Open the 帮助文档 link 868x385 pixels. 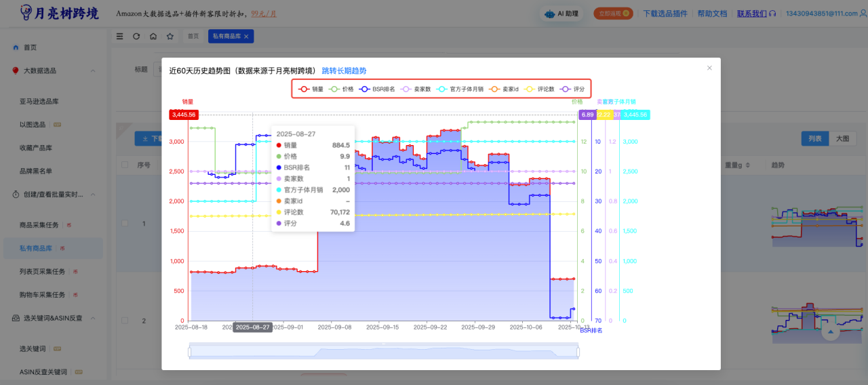pos(712,14)
